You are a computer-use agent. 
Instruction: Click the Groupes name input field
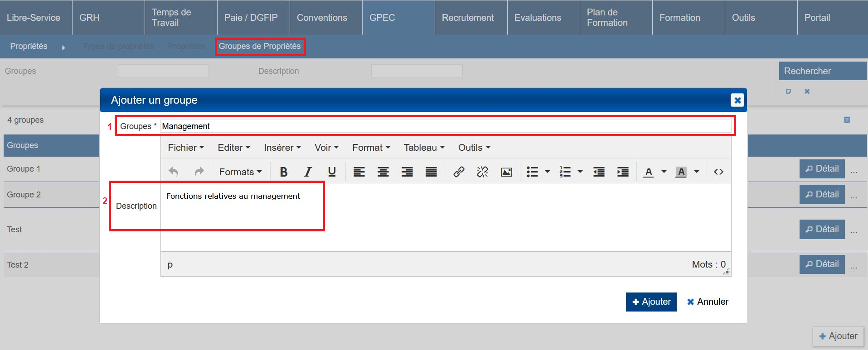pos(446,126)
